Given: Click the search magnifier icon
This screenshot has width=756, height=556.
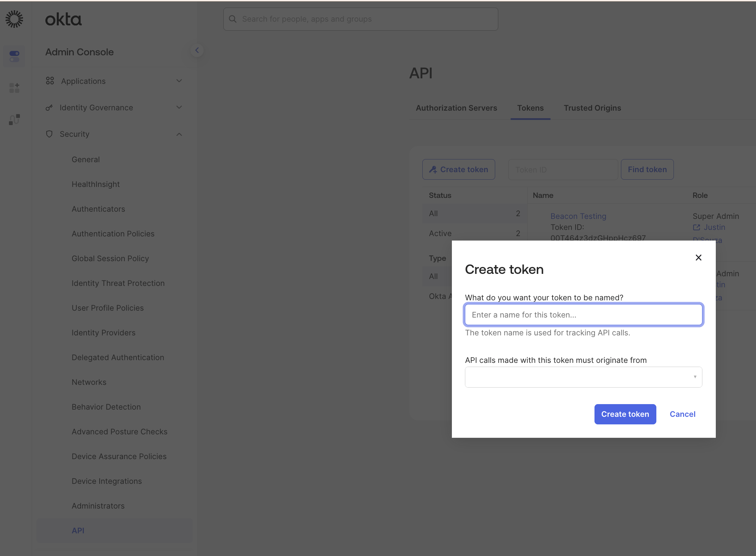Looking at the screenshot, I should click(x=233, y=19).
